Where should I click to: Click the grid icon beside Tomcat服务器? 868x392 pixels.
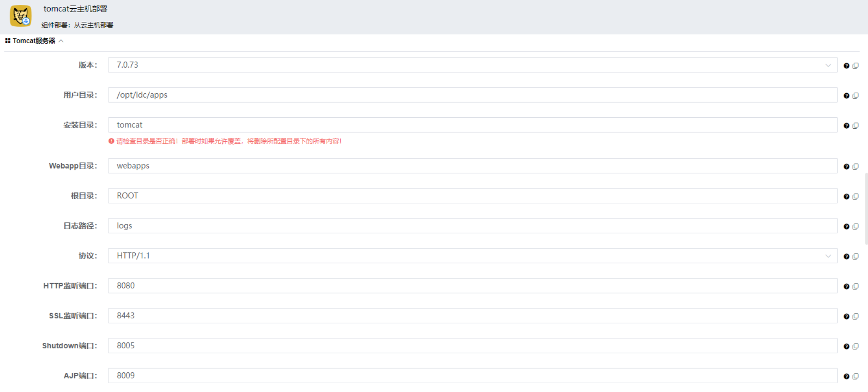(7, 41)
